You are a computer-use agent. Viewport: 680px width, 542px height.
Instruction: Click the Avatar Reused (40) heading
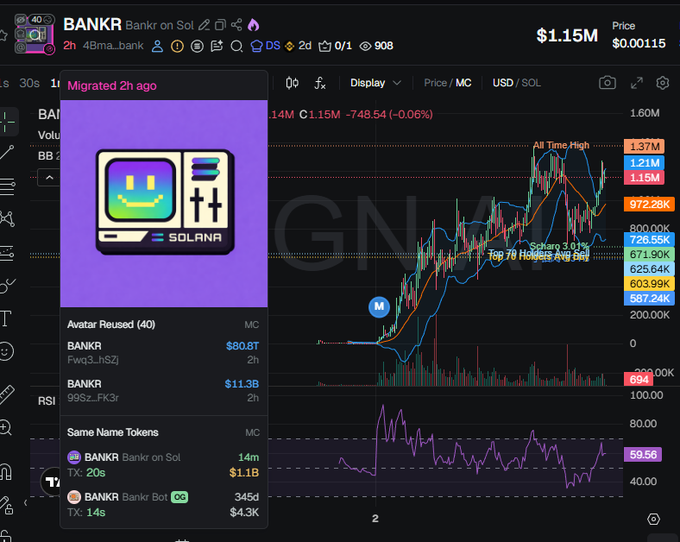pyautogui.click(x=111, y=324)
